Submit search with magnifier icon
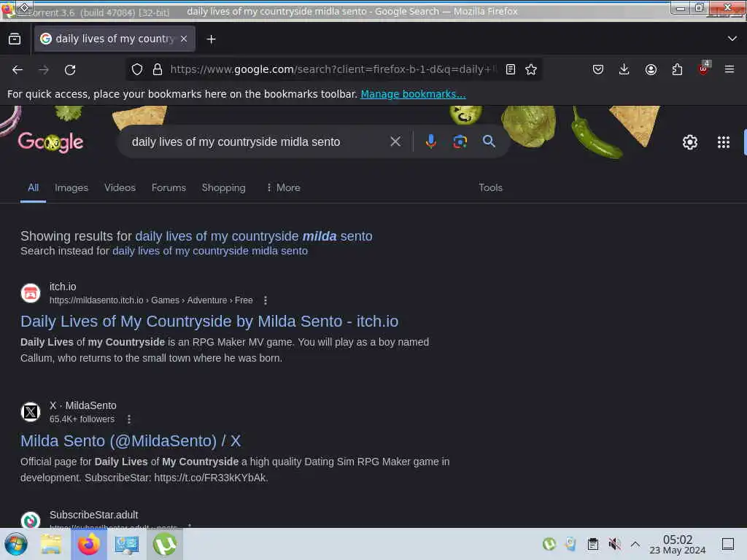 [x=489, y=141]
